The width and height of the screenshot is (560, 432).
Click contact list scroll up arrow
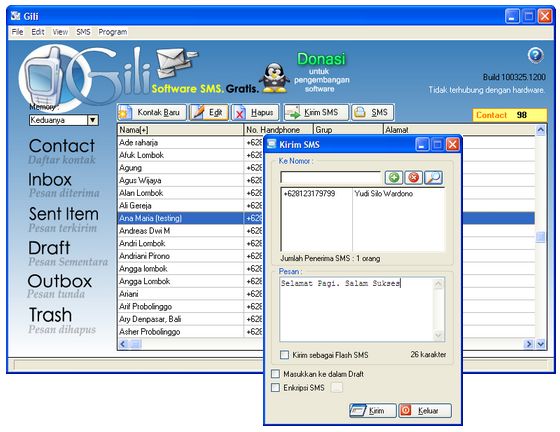tap(541, 130)
